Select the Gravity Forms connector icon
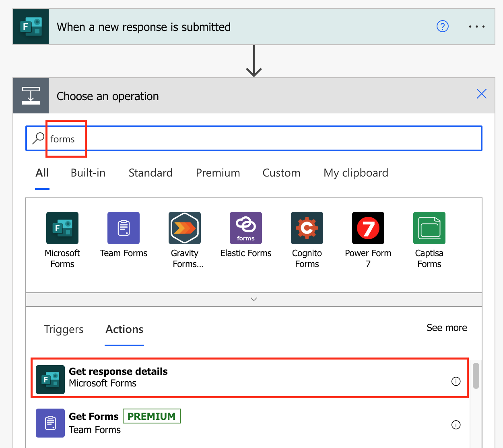 [185, 228]
